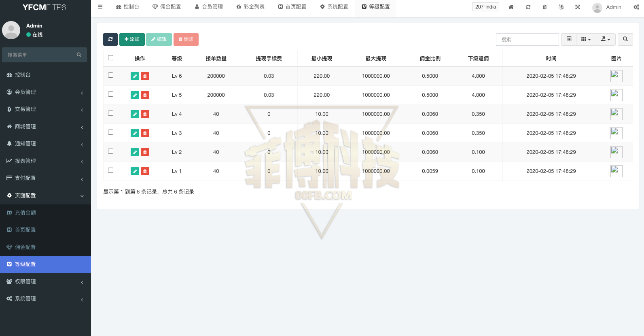Click the edit pencil icon for Lv 3
This screenshot has height=336, width=644.
[135, 133]
